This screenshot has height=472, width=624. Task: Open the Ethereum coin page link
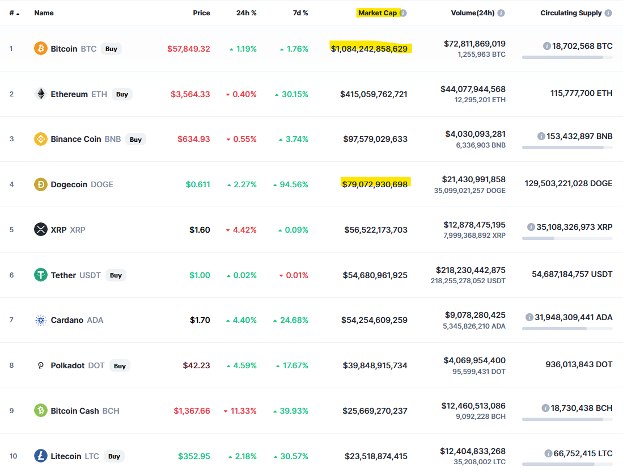tap(69, 94)
